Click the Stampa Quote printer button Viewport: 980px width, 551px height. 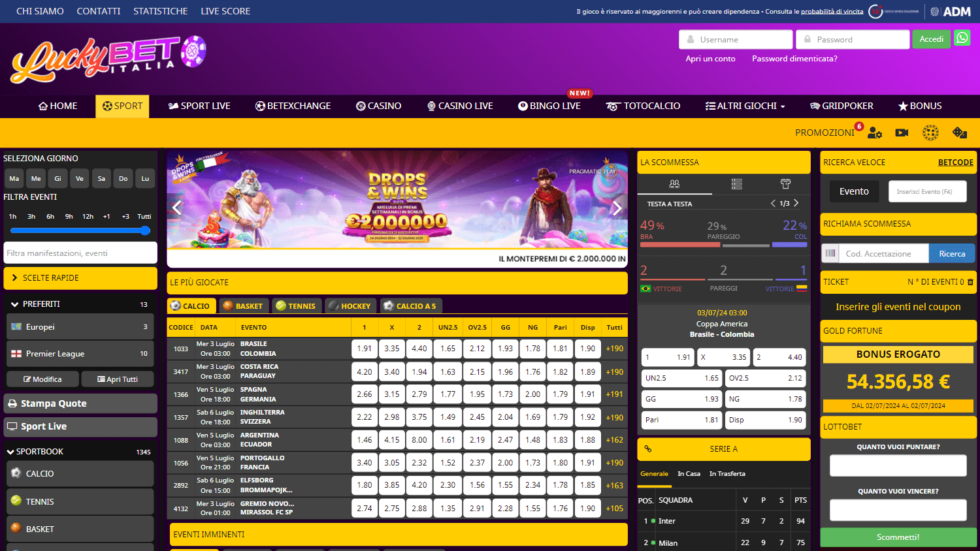tap(80, 403)
